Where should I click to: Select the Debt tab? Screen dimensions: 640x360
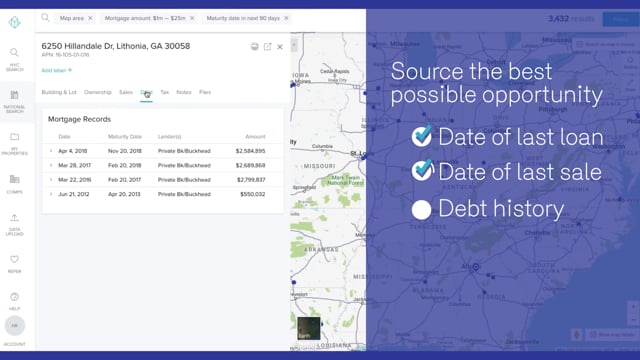point(146,92)
